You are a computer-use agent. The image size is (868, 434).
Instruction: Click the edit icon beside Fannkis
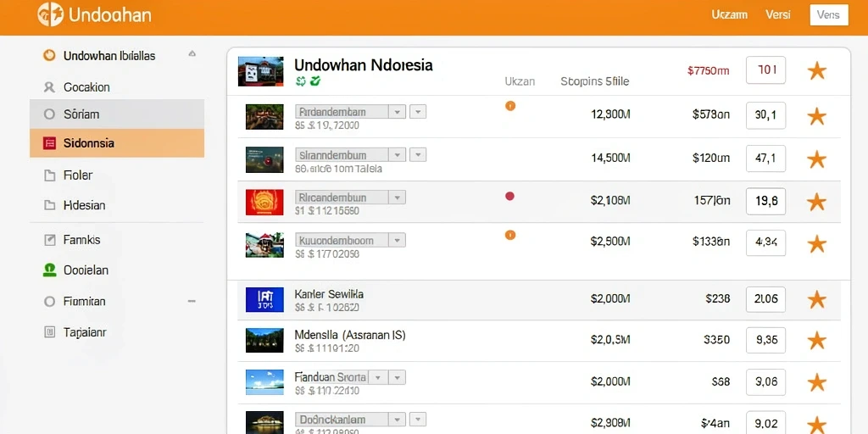[x=49, y=240]
